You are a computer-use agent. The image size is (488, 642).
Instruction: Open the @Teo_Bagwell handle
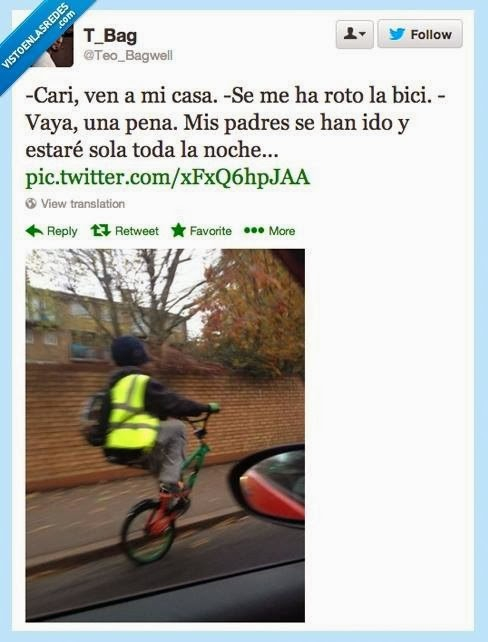[128, 56]
